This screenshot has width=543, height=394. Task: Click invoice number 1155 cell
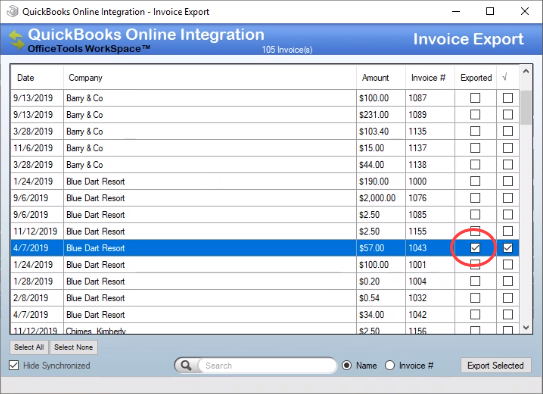[x=430, y=231]
